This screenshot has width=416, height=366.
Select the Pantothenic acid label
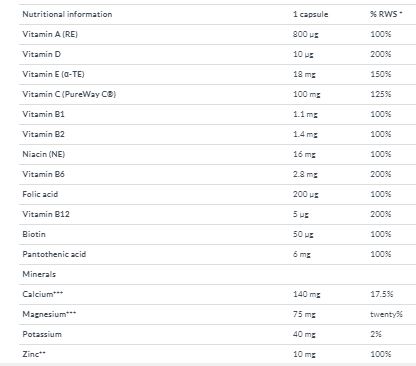click(x=54, y=254)
